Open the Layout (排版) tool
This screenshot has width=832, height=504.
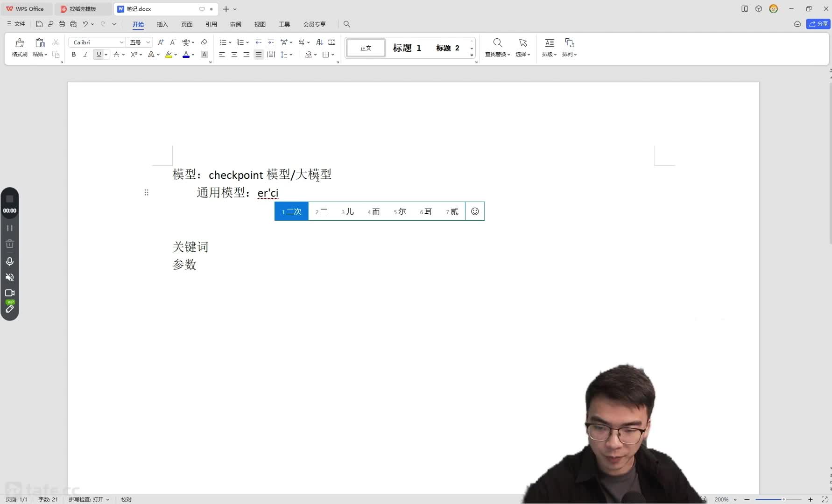pos(550,47)
